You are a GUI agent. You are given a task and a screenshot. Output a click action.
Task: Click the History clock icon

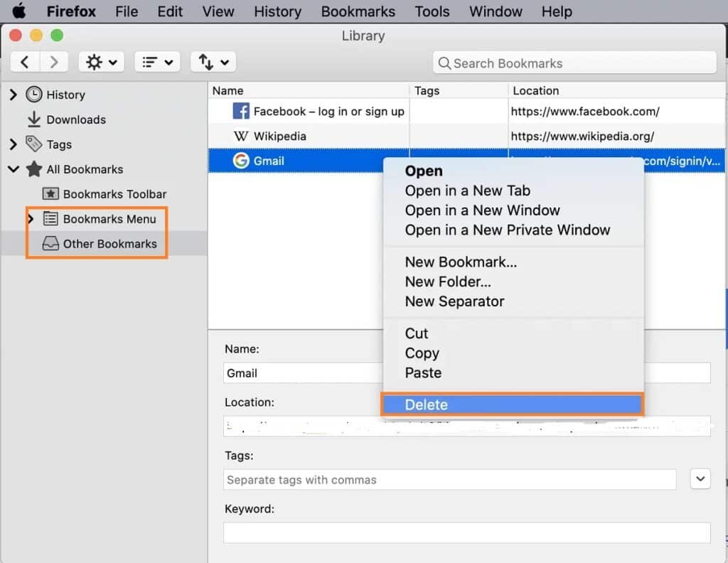pyautogui.click(x=34, y=95)
